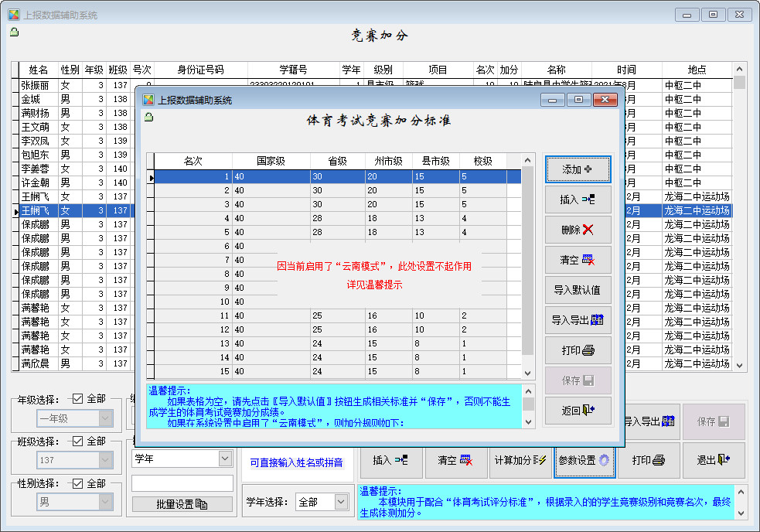This screenshot has width=760, height=532.
Task: Open 参数设置 in the main window
Action: pyautogui.click(x=584, y=460)
